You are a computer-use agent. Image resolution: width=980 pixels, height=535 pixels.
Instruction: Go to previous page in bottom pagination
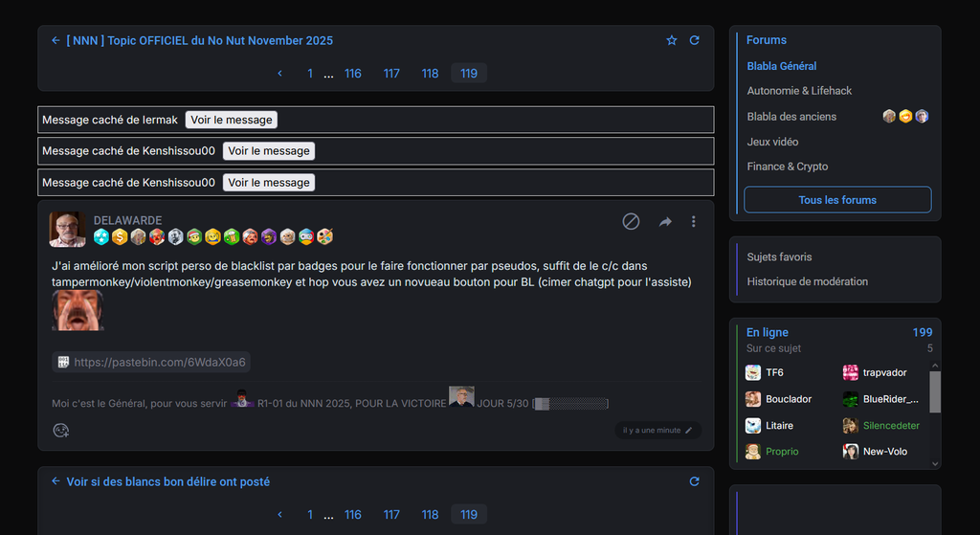click(280, 514)
